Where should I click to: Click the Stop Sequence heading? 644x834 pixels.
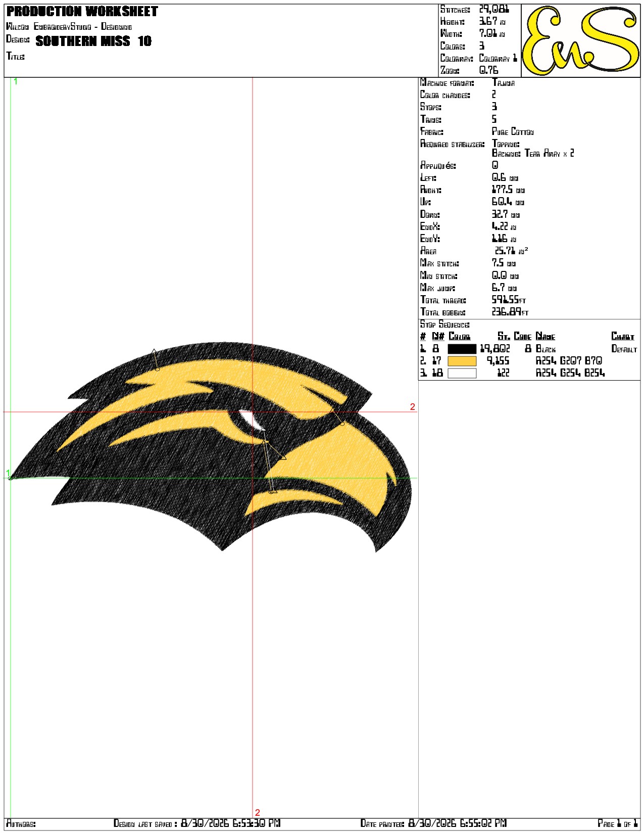(445, 325)
